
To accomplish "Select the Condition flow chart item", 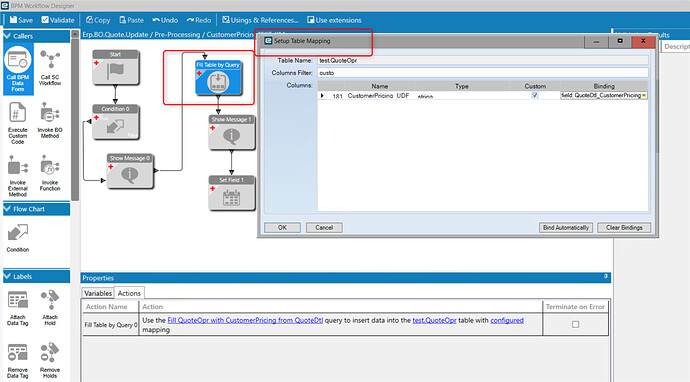I will point(18,238).
